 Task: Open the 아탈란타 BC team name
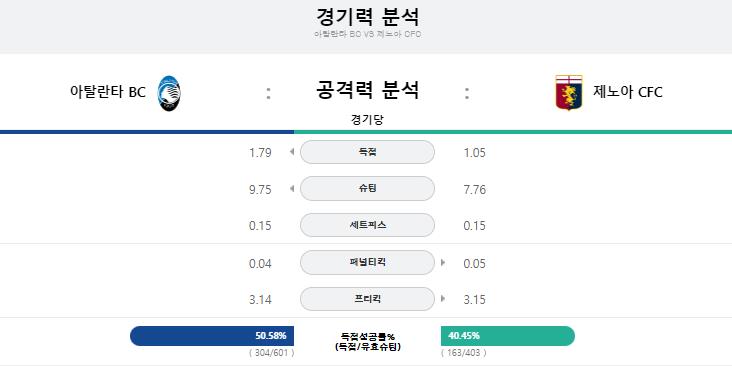point(108,92)
